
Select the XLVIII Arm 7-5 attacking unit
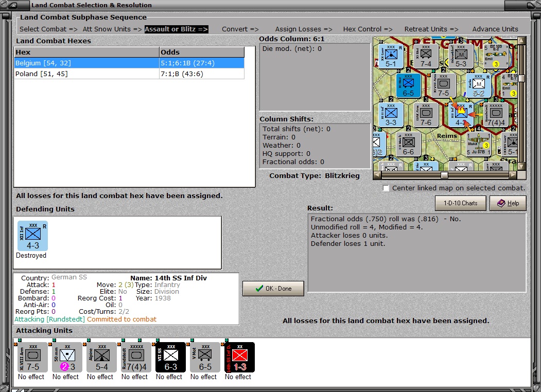(x=33, y=357)
